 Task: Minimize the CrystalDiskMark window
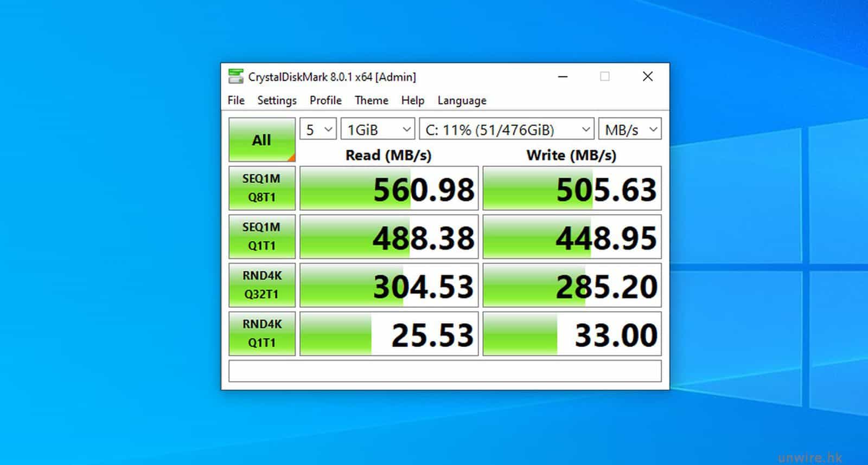click(x=563, y=77)
